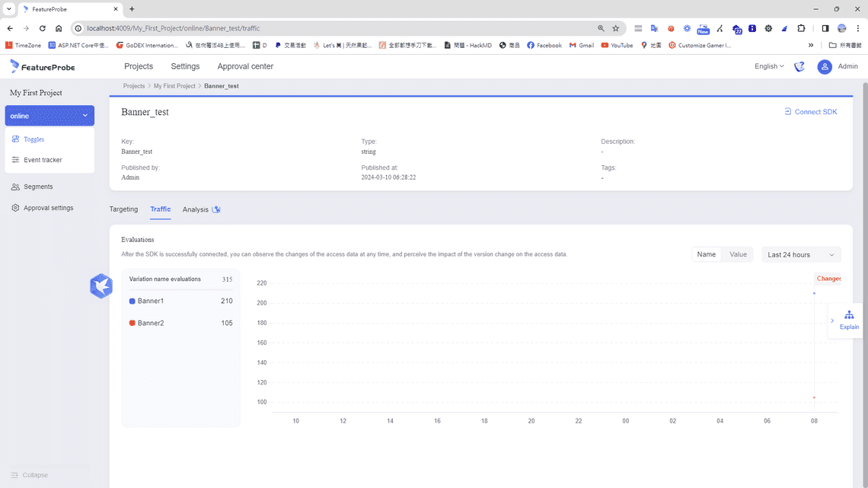868x488 pixels.
Task: Click the Banner2 red color marker
Action: pyautogui.click(x=132, y=324)
